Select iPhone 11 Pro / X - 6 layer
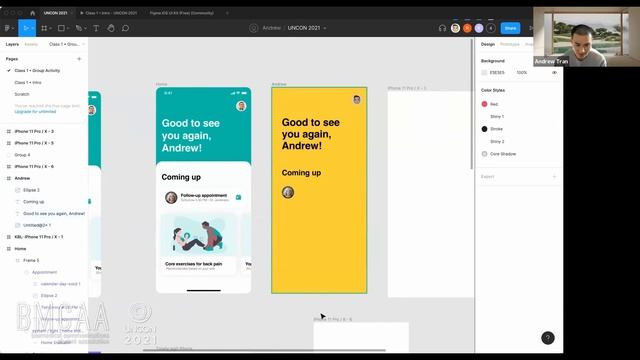 34,167
